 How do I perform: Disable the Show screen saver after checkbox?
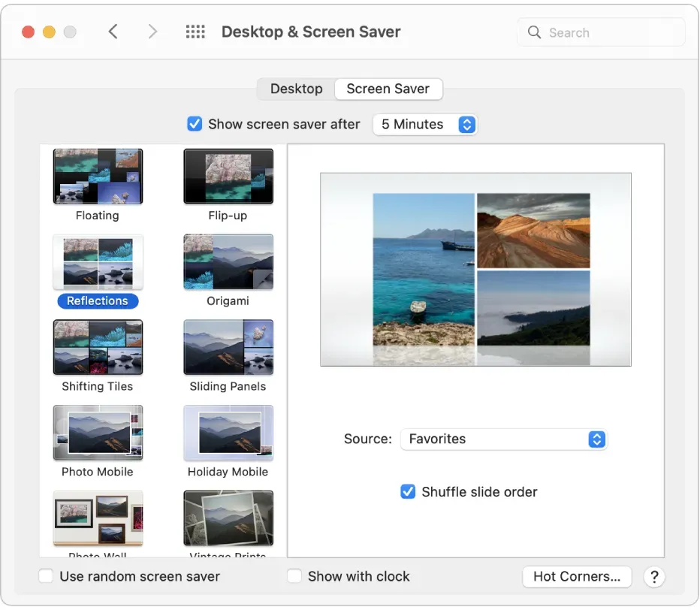[195, 124]
